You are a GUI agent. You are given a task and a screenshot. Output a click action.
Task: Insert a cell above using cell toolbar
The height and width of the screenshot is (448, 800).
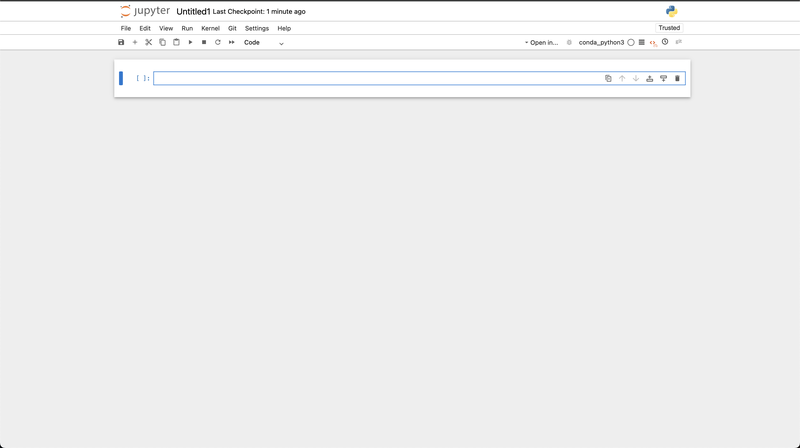click(649, 79)
